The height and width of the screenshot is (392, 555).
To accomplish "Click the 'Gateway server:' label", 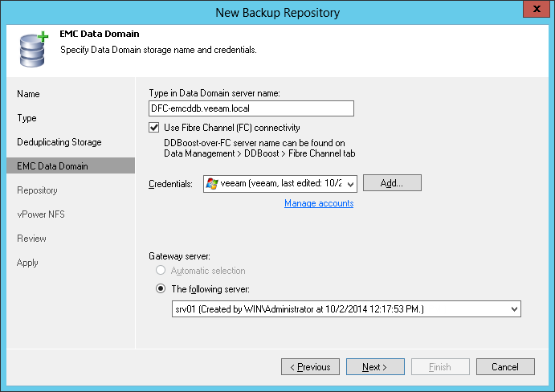I will (179, 256).
